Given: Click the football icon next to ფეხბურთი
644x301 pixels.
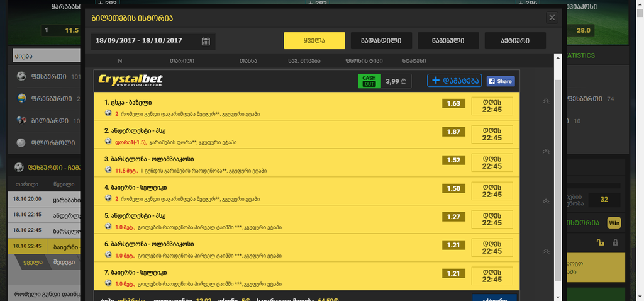Looking at the screenshot, I should (x=21, y=76).
